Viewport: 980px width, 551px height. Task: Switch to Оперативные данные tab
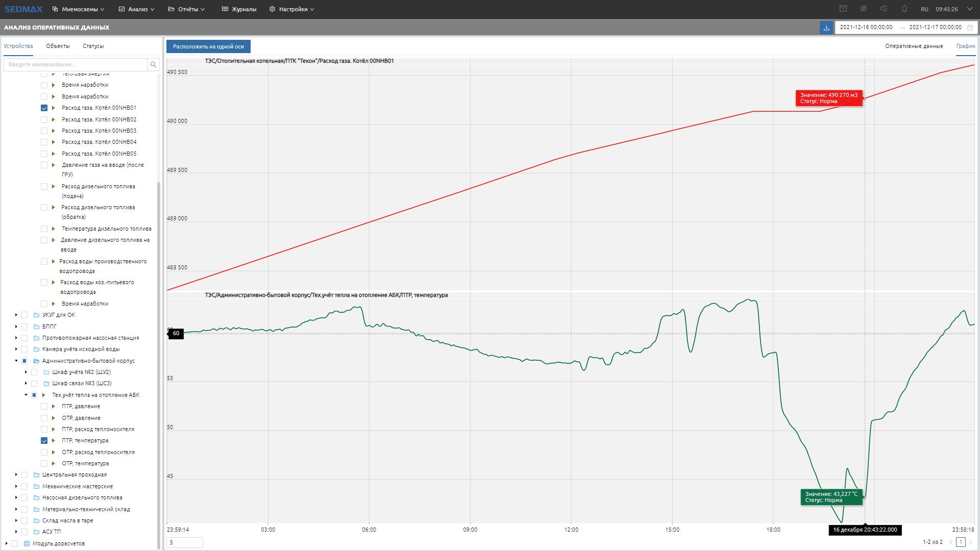pos(914,46)
